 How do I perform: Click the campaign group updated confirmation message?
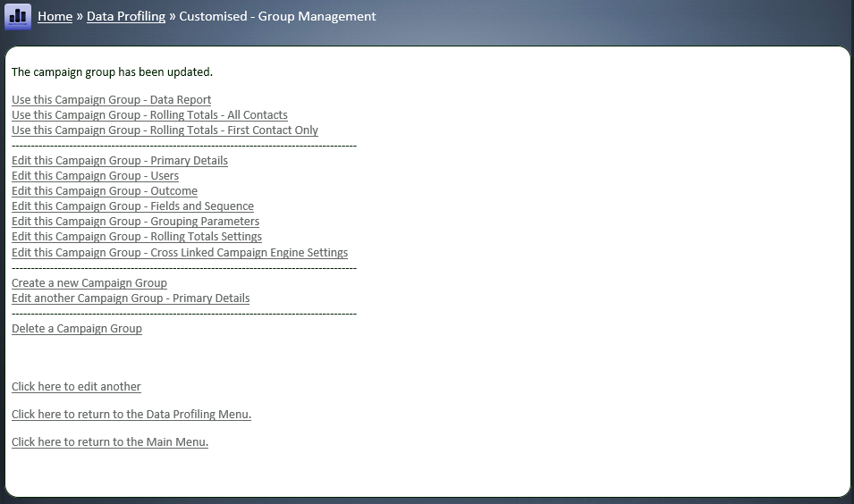tap(112, 71)
